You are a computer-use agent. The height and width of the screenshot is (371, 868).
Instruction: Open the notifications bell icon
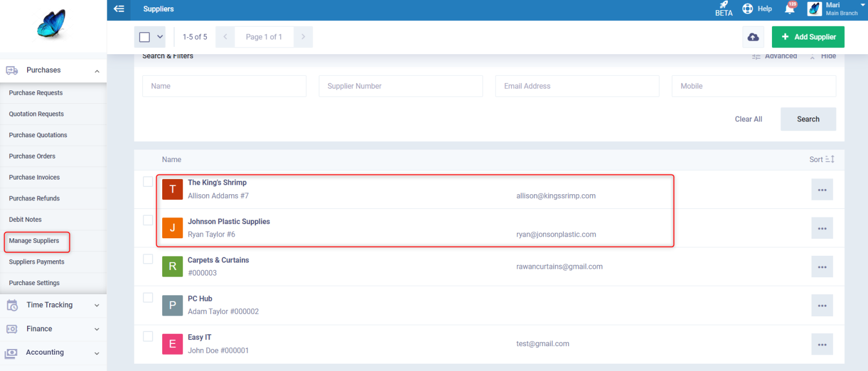point(790,8)
